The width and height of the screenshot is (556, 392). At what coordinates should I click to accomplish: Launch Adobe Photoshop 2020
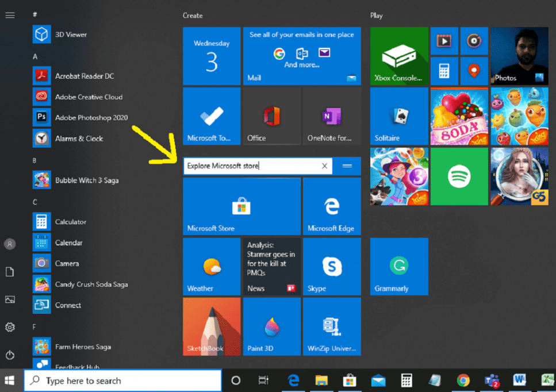click(80, 117)
